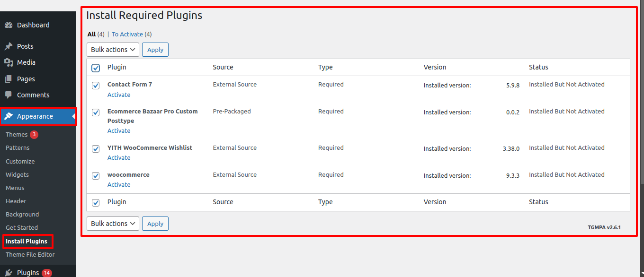Click the Plugins plug icon

click(9, 273)
